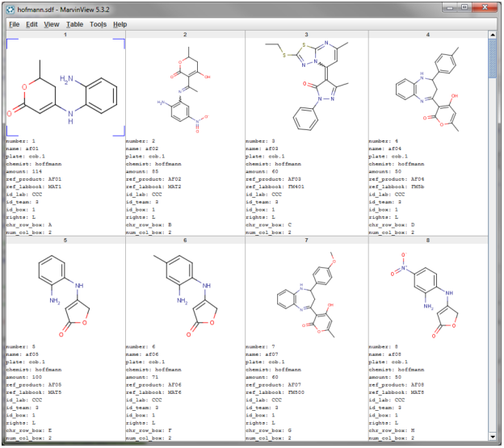Click scrollbar down arrow button
504x448 pixels.
[493, 437]
